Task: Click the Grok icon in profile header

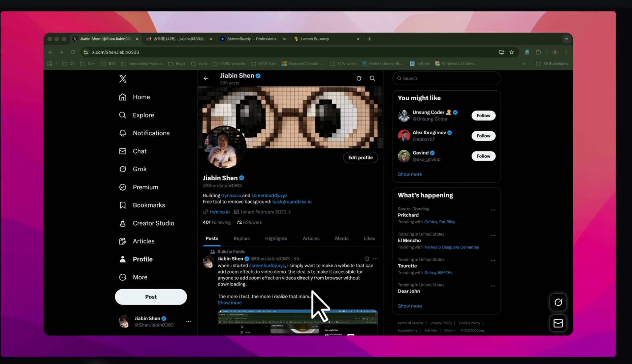Action: pyautogui.click(x=359, y=78)
